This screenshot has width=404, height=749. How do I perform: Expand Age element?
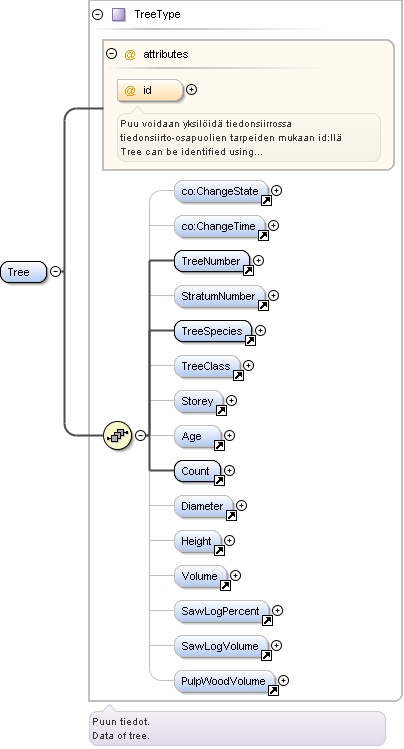click(x=230, y=435)
